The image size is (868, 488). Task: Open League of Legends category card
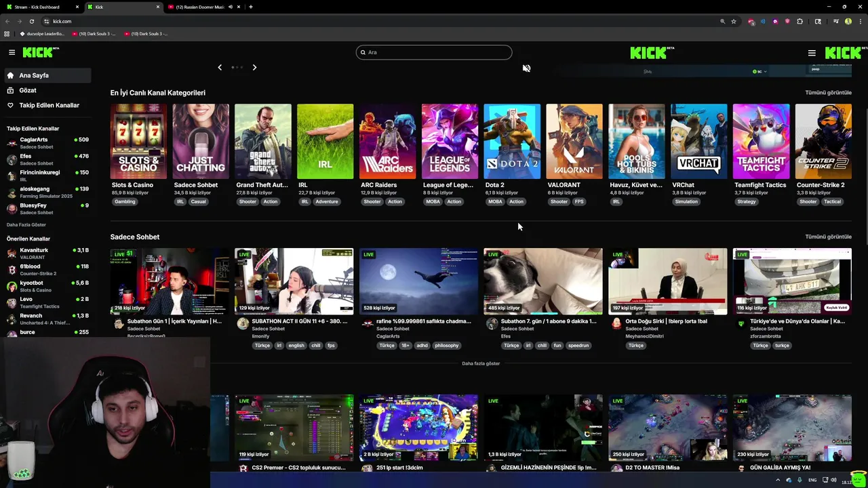pyautogui.click(x=450, y=142)
